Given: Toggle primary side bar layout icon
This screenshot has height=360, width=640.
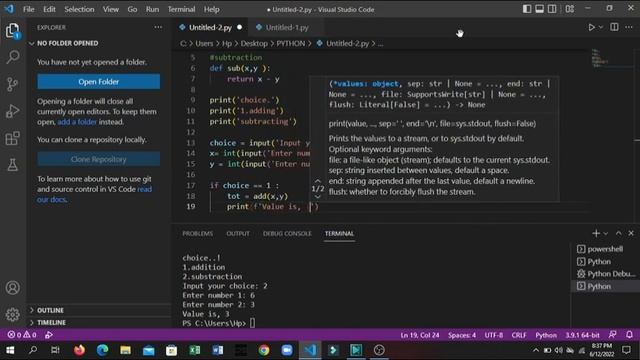Looking at the screenshot, I should point(527,9).
